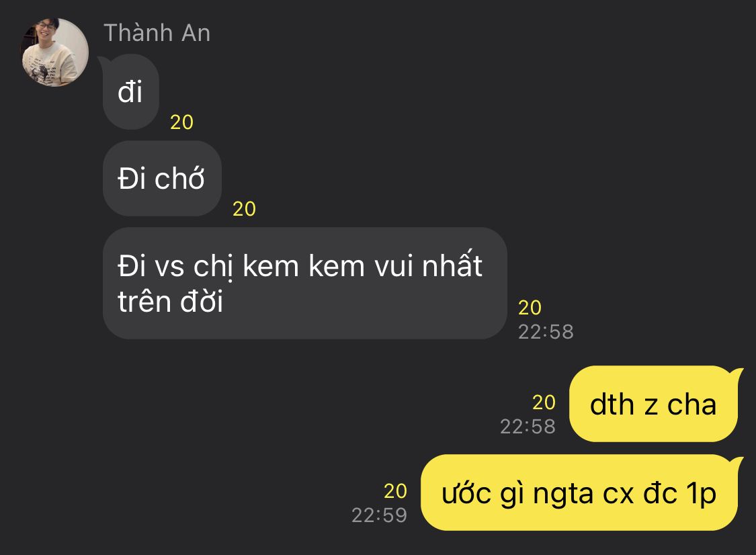756x555 pixels.
Task: Tap unread count 20 beside 'đi' message
Action: click(181, 122)
